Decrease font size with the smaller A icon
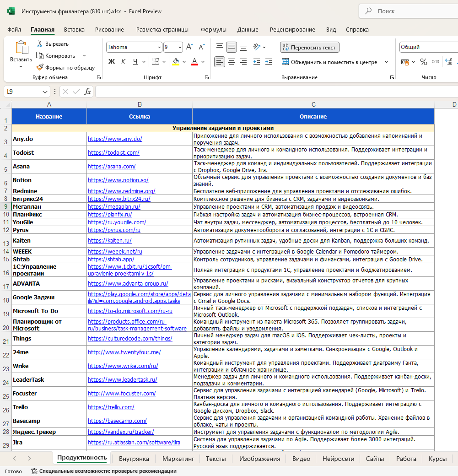The image size is (458, 476). pyautogui.click(x=201, y=47)
